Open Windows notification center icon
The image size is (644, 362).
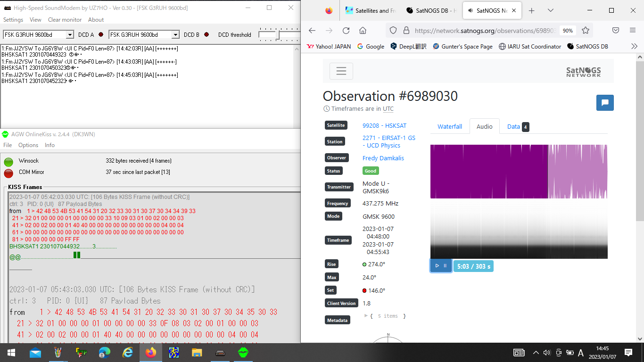coord(628,353)
